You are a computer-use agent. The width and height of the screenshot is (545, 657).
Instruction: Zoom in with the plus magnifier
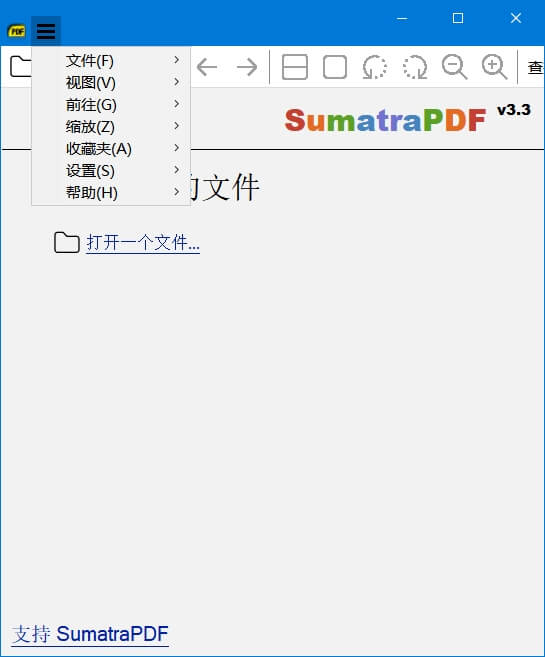pyautogui.click(x=494, y=67)
